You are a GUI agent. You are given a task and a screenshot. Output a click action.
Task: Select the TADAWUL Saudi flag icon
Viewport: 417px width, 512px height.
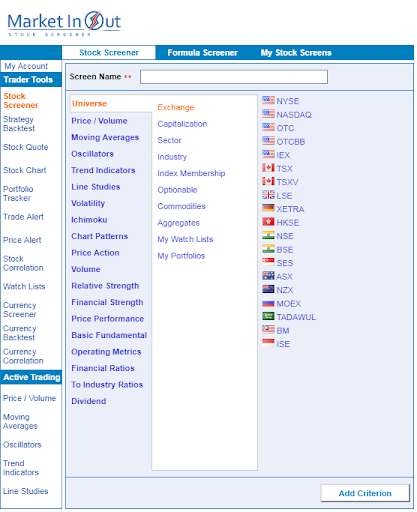[268, 316]
